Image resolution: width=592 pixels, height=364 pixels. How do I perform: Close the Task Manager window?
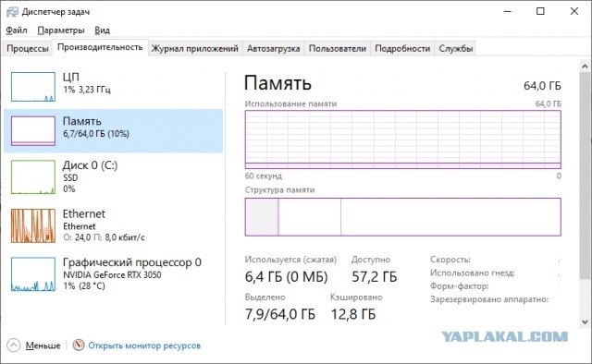[x=574, y=11]
